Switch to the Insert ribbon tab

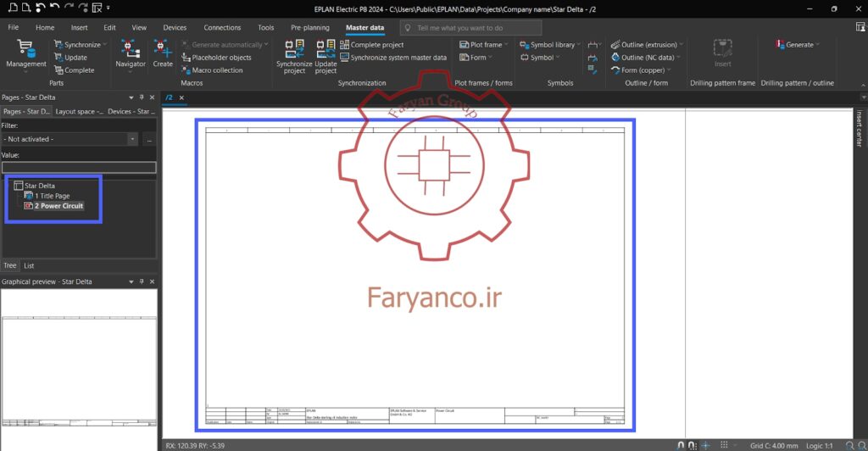(x=79, y=28)
